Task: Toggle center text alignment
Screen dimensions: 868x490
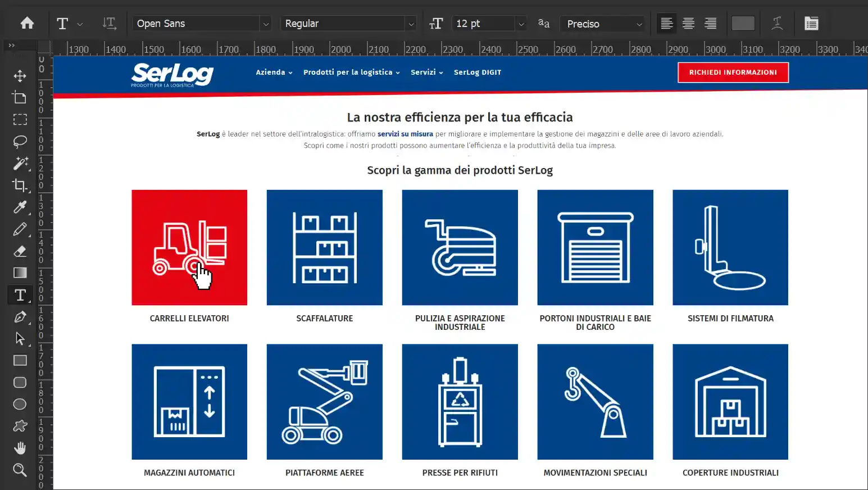Action: point(688,24)
